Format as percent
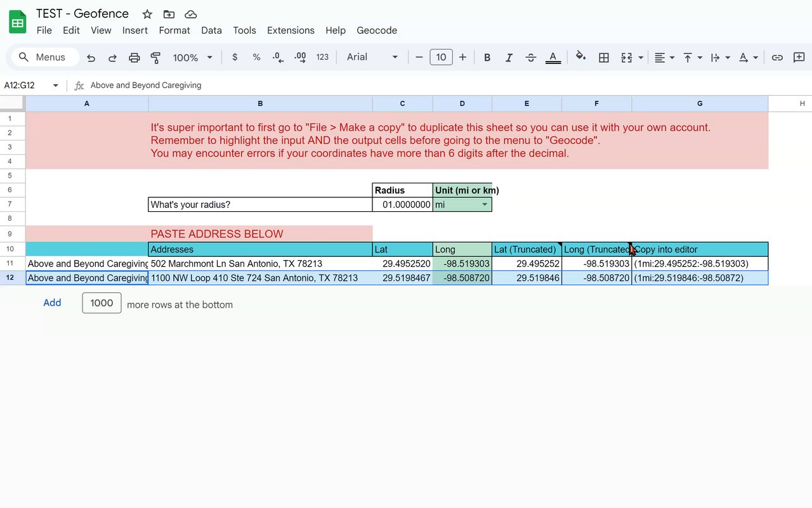The image size is (812, 508). (x=256, y=57)
